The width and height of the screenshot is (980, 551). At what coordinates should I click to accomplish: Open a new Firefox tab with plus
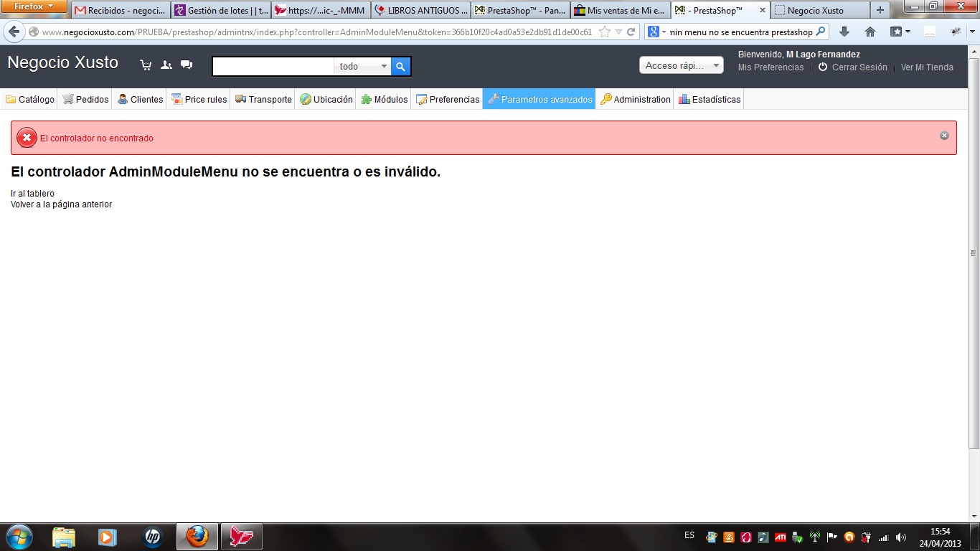click(880, 10)
